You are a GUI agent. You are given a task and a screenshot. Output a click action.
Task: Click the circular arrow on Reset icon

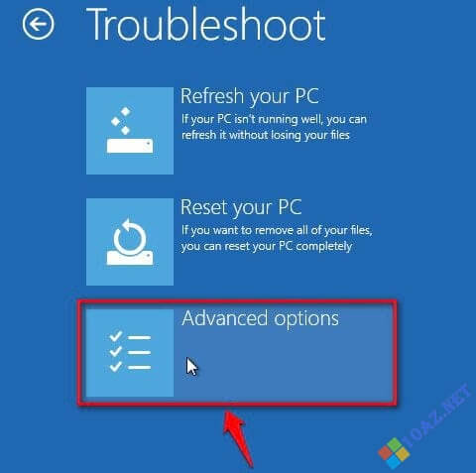[x=130, y=236]
